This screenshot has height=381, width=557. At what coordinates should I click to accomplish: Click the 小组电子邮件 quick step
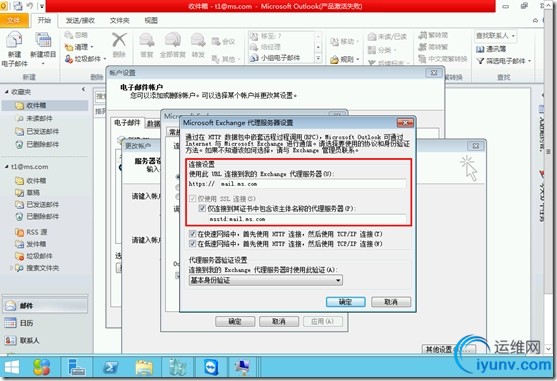point(276,58)
